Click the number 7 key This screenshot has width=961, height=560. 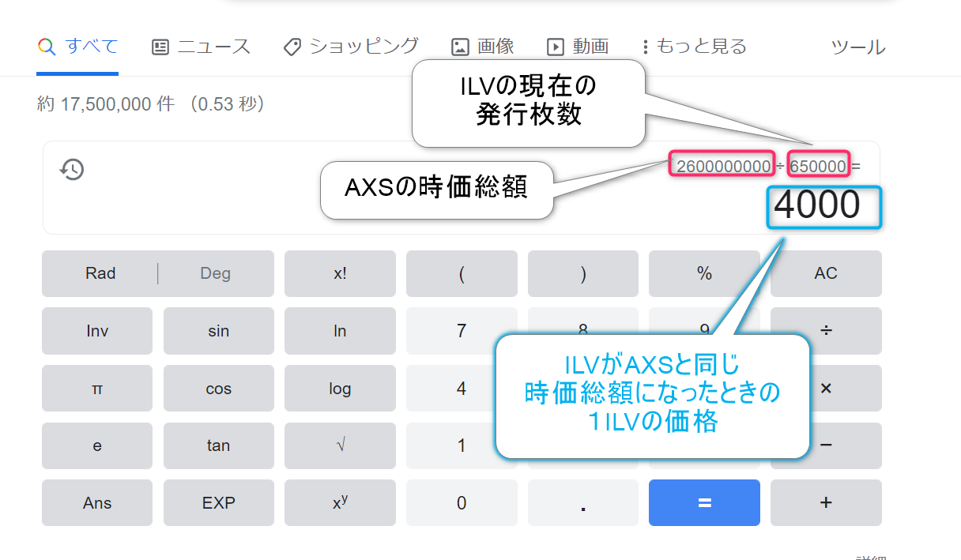click(462, 331)
